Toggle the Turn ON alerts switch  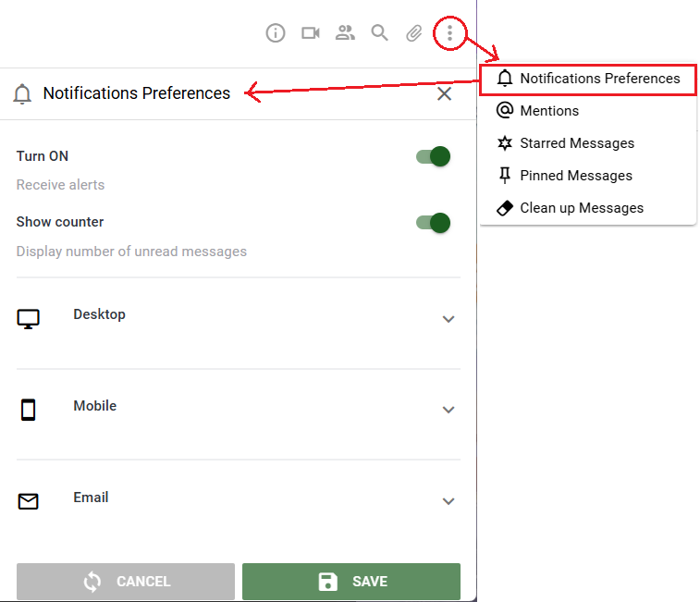tap(433, 156)
